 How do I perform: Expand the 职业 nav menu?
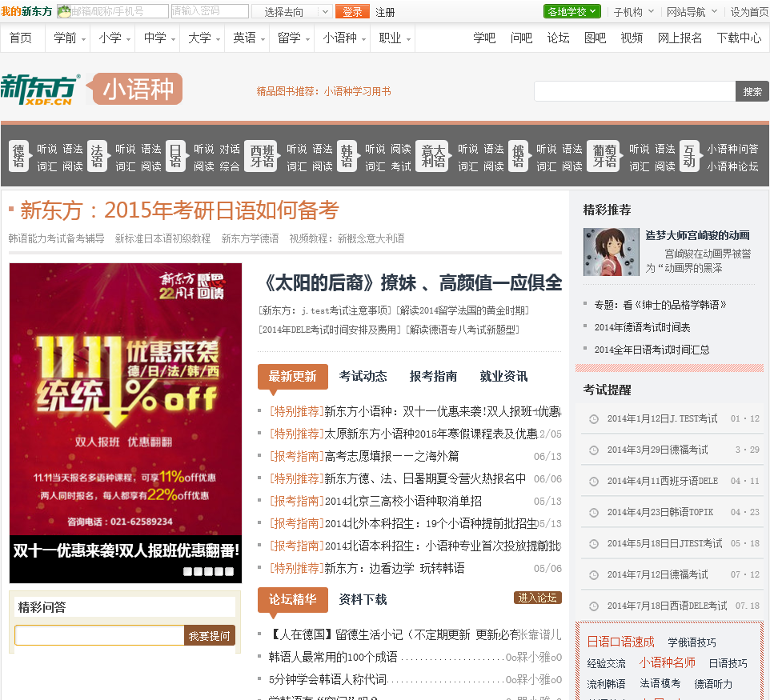pos(395,38)
